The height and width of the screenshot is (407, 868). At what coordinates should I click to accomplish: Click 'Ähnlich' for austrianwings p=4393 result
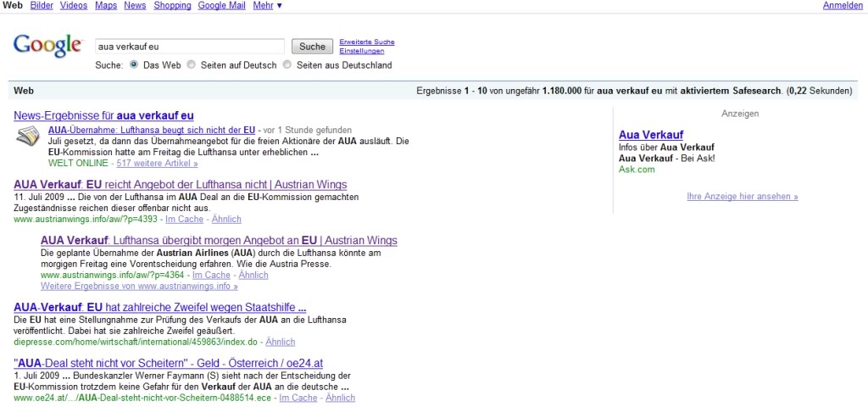[226, 220]
